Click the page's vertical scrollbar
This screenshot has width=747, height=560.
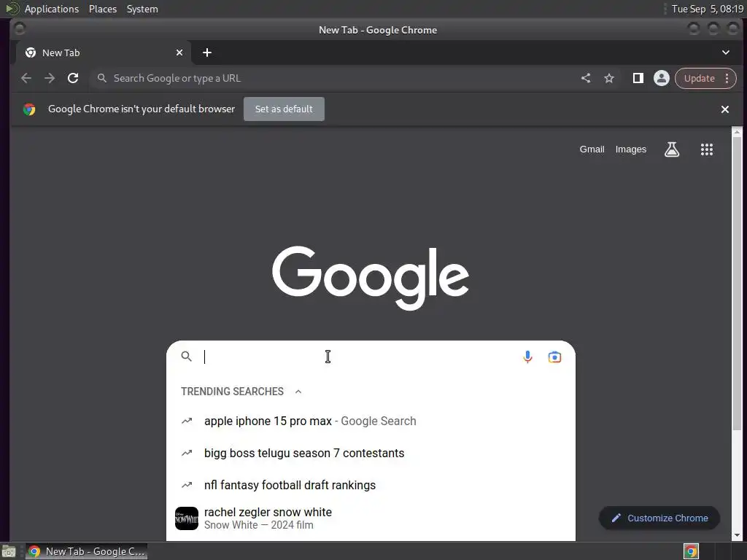coord(737,284)
